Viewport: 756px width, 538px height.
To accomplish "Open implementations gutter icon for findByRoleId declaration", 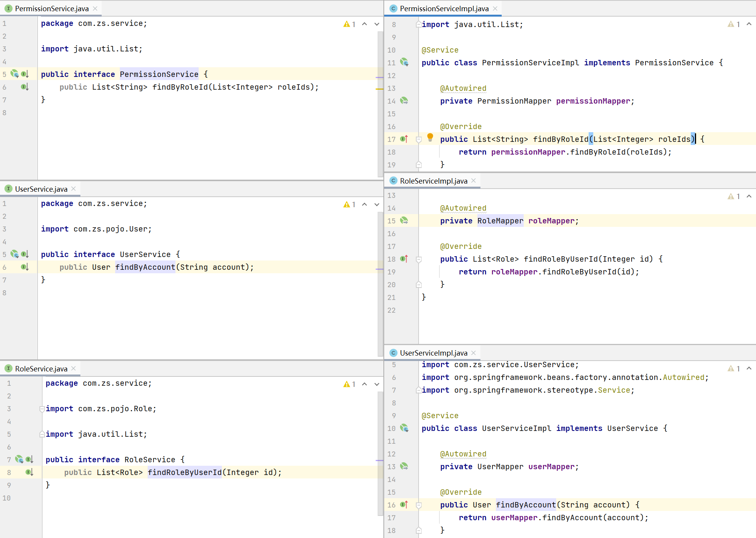I will pos(25,87).
